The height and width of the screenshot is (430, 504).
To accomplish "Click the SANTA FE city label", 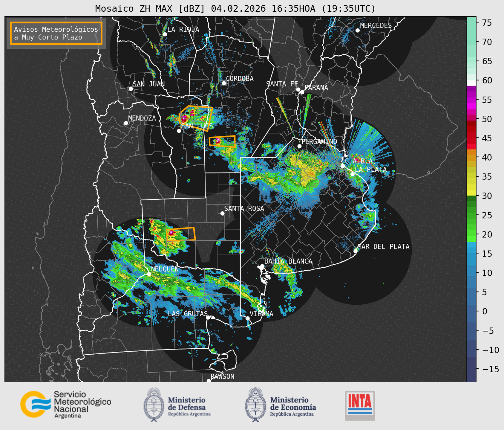I will coord(282,84).
